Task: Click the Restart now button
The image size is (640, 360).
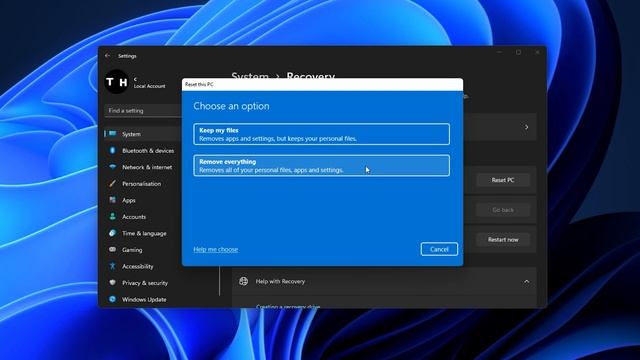Action: (x=503, y=240)
